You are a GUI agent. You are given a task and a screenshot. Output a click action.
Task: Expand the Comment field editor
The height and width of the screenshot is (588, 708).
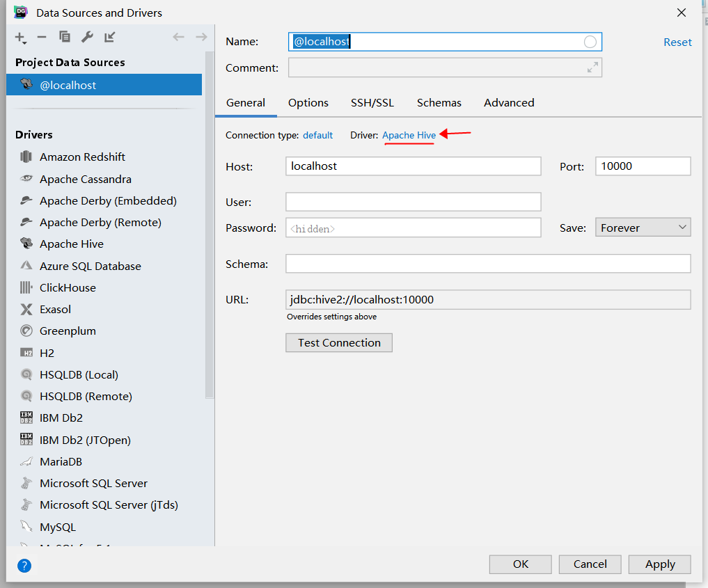coord(592,67)
